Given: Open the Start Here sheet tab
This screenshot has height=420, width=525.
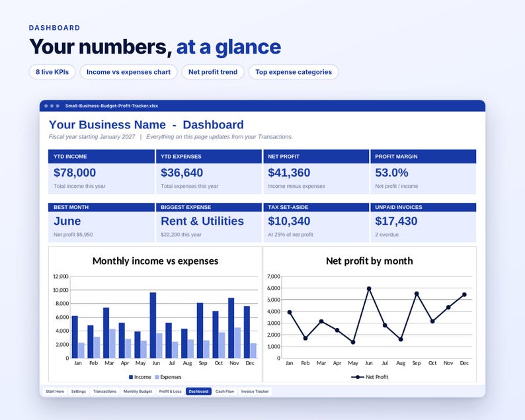Looking at the screenshot, I should pos(55,391).
